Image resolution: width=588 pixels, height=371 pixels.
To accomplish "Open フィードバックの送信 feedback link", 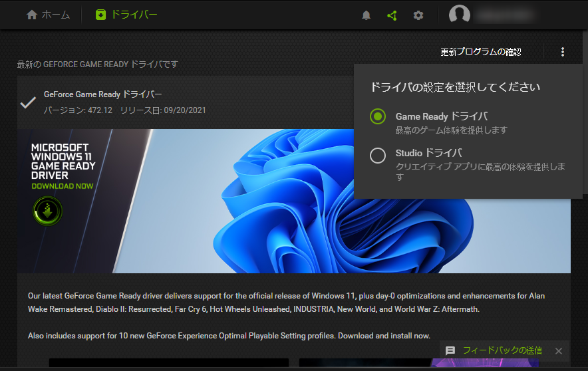I will [502, 350].
